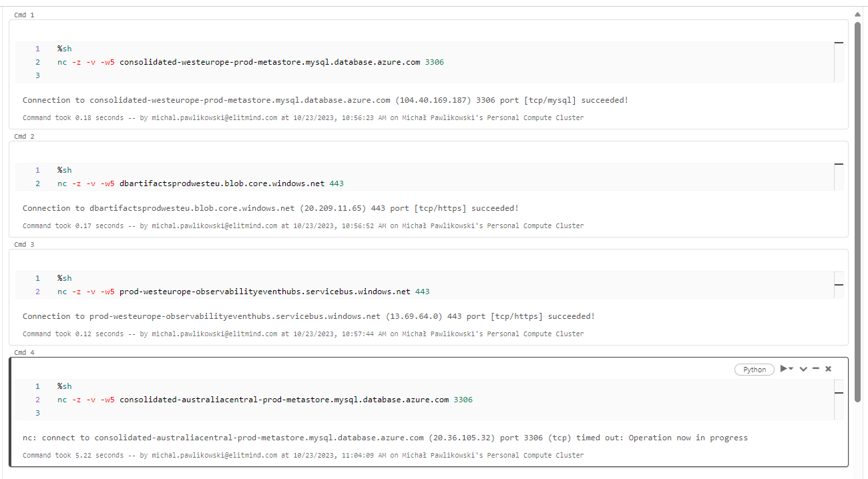Screen dimensions: 868x479
Task: Select the Cmd 2 cell label
Action: tap(24, 136)
